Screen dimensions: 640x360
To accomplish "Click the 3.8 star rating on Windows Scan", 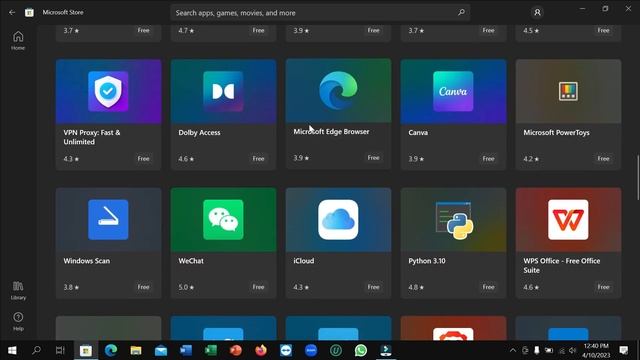I will pyautogui.click(x=71, y=287).
